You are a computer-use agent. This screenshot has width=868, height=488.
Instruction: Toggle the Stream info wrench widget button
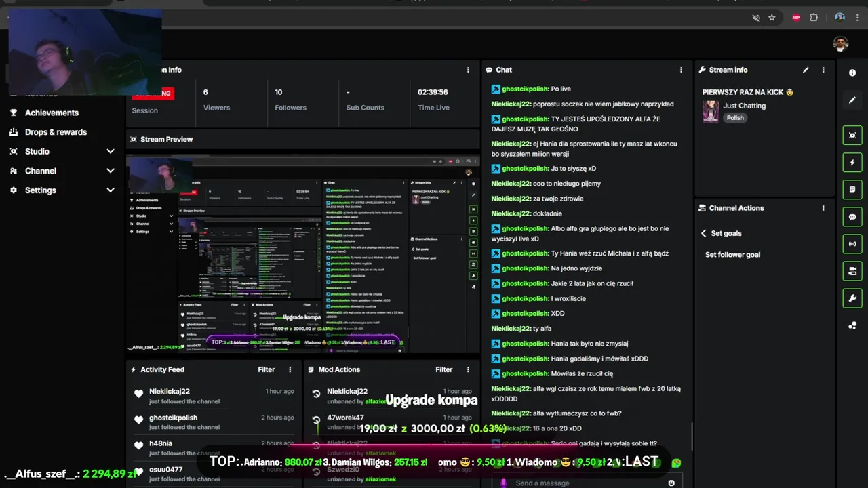coord(852,298)
